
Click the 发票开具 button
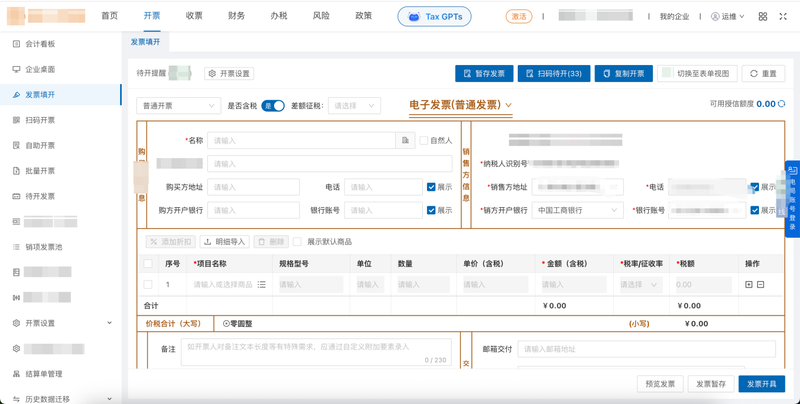761,384
